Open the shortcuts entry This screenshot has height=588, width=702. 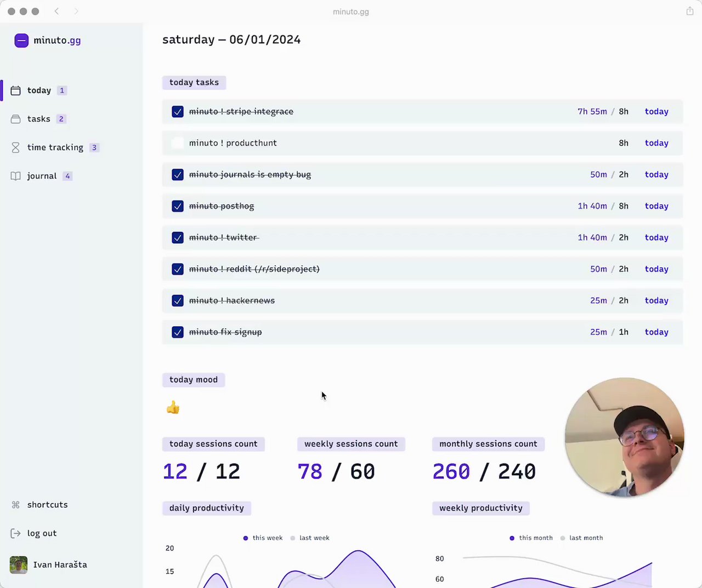(x=47, y=505)
